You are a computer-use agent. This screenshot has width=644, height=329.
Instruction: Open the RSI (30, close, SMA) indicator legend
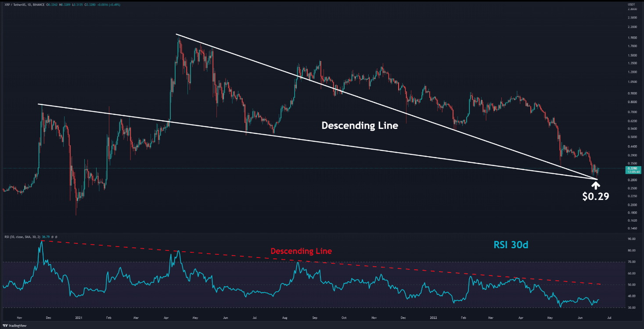coord(21,236)
